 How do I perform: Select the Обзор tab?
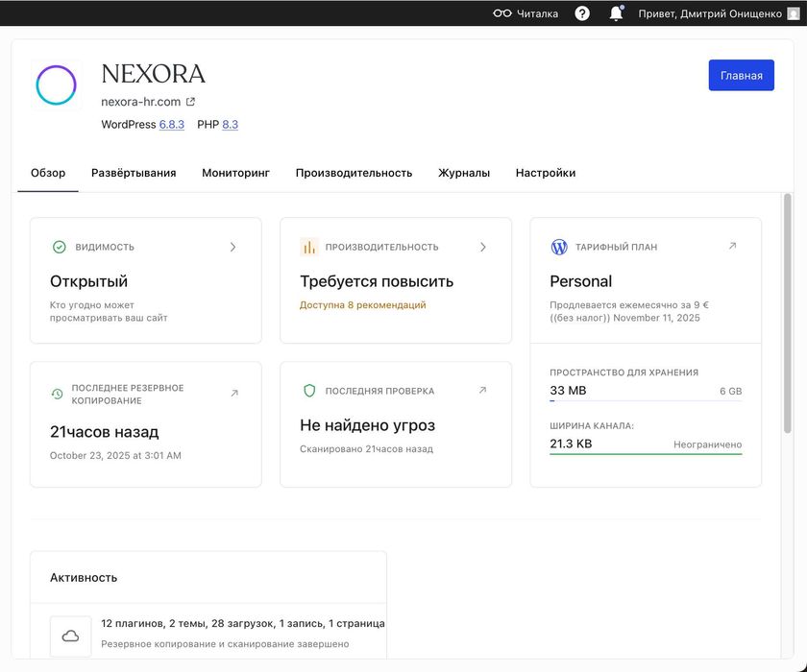pos(48,173)
